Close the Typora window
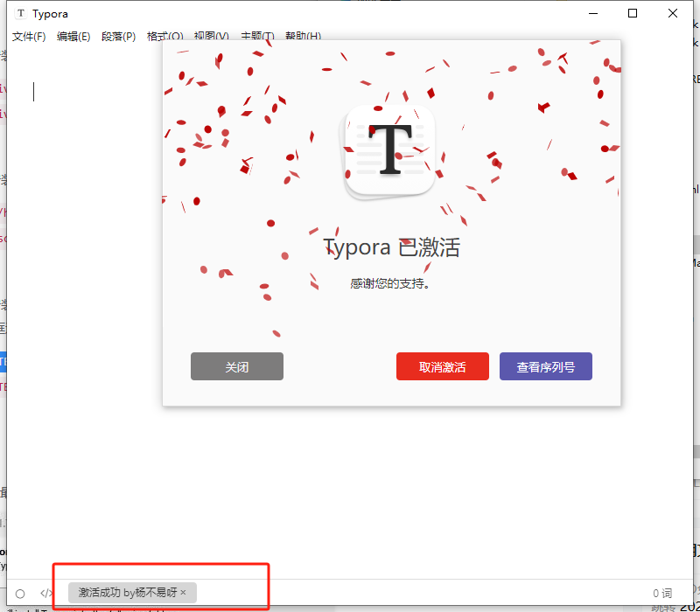 tap(673, 13)
